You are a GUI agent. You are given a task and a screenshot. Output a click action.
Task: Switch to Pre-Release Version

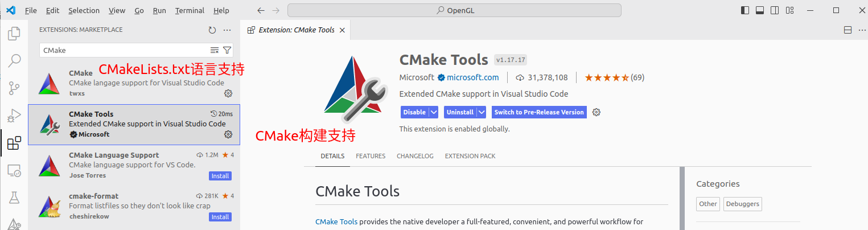pyautogui.click(x=539, y=112)
